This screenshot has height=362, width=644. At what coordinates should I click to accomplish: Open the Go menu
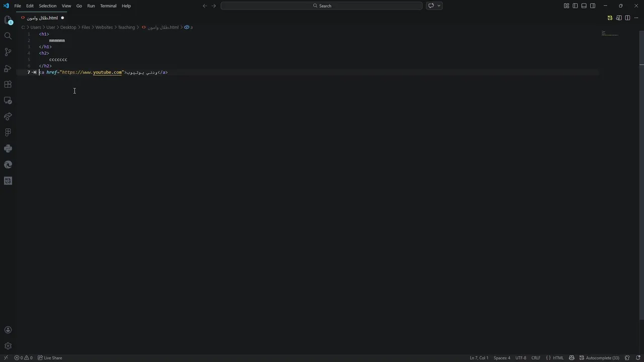click(x=79, y=6)
